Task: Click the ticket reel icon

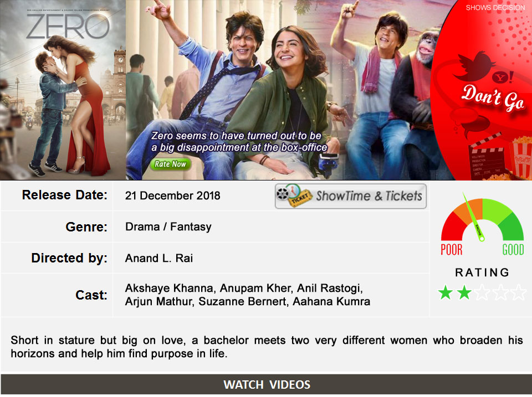Action: [x=294, y=195]
